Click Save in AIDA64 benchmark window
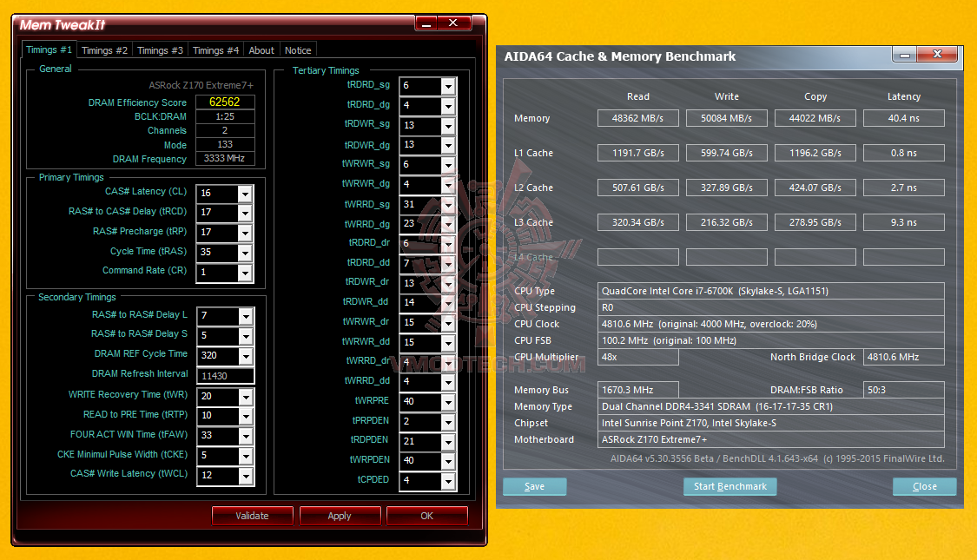977x560 pixels. (535, 486)
